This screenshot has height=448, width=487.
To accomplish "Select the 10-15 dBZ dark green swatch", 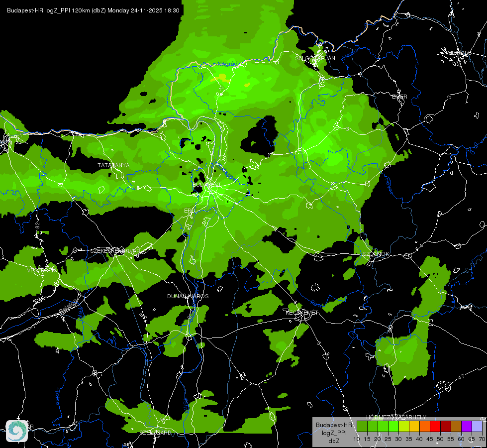I will point(362,427).
